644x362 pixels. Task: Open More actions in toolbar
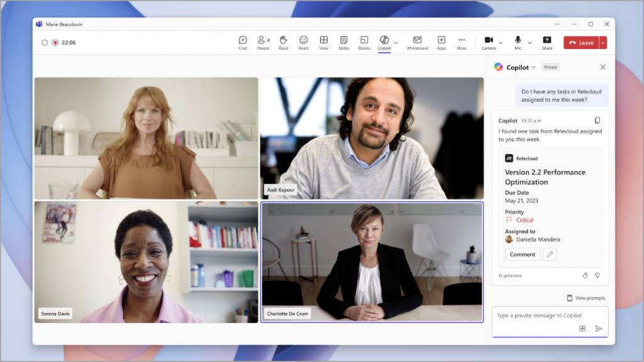462,43
